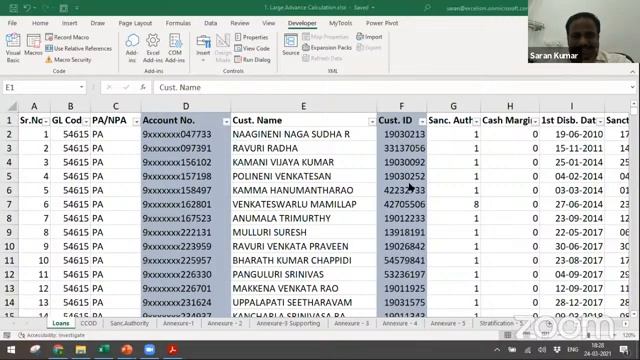640x360 pixels.
Task: Open the PA/NPA filter dropdown
Action: pos(136,121)
